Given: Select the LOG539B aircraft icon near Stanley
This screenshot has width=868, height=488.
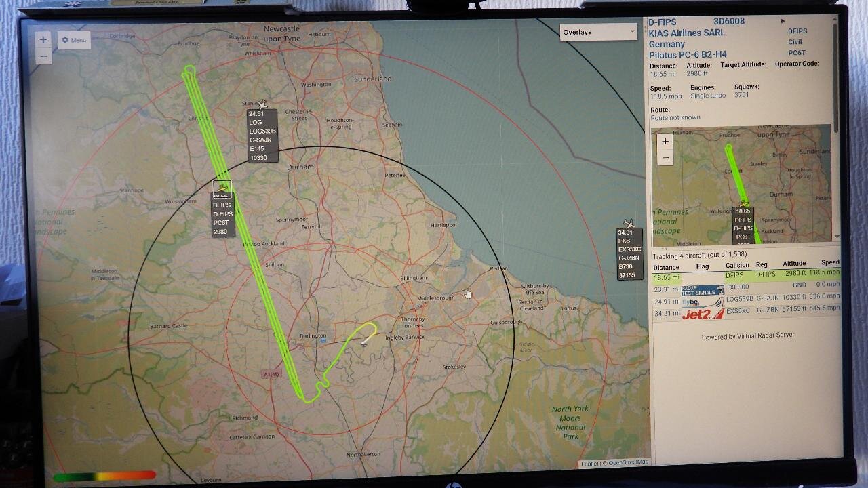Looking at the screenshot, I should pos(262,104).
